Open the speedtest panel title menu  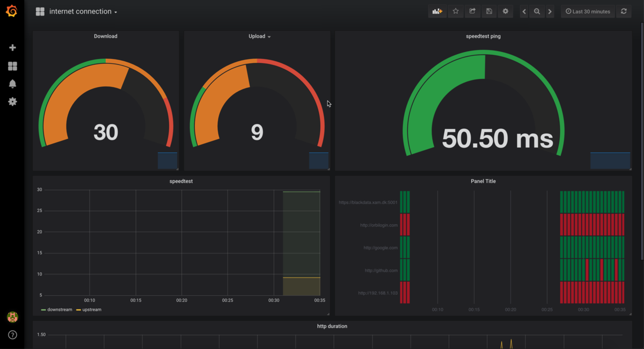pyautogui.click(x=181, y=181)
